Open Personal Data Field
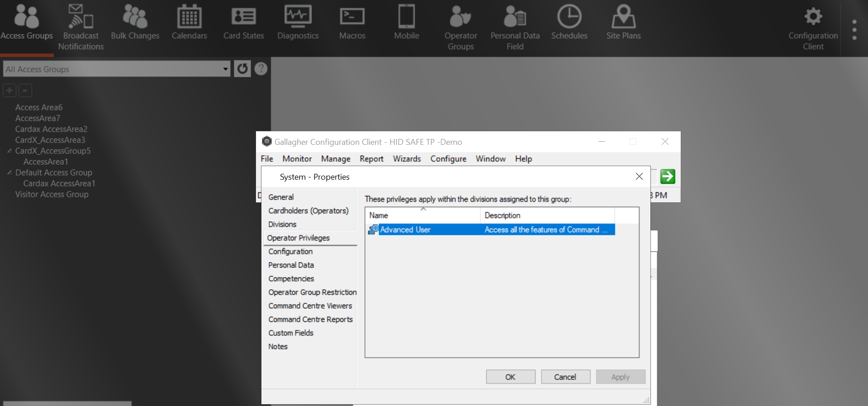Viewport: 868px width, 406px height. (x=515, y=27)
